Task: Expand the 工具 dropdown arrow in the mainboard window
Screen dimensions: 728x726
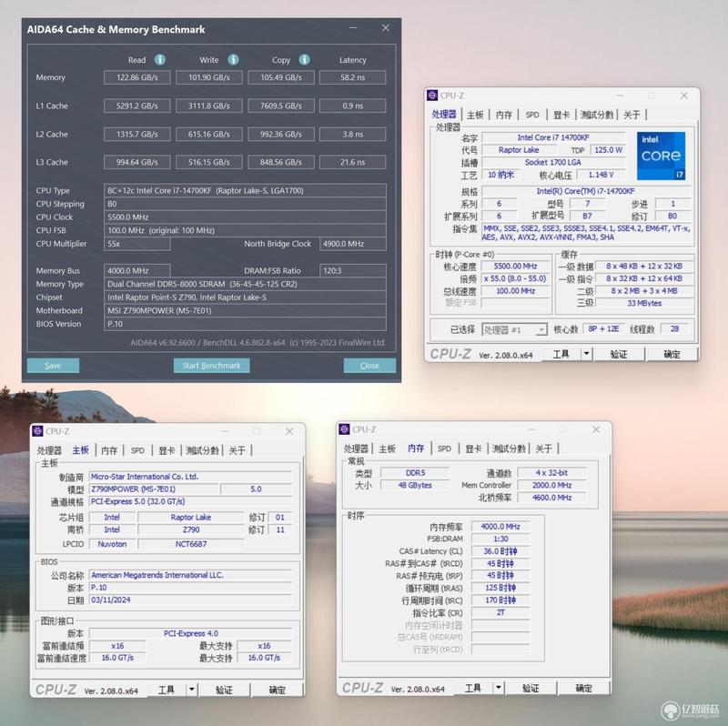Action: pos(192,690)
